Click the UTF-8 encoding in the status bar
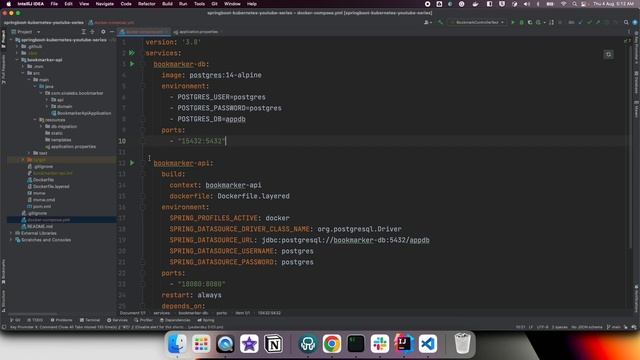Image resolution: width=640 pixels, height=360 pixels. pyautogui.click(x=542, y=327)
